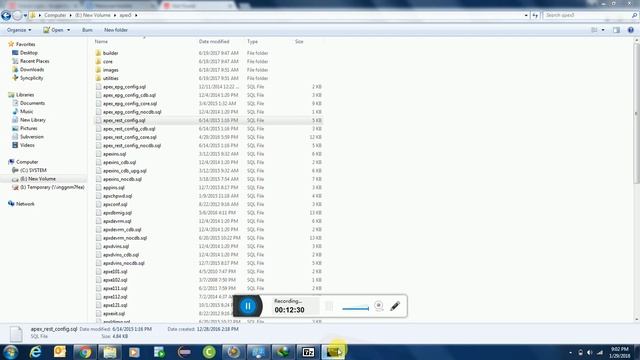The image size is (640, 360).
Task: Click Burn in the toolbar
Action: coord(87,30)
